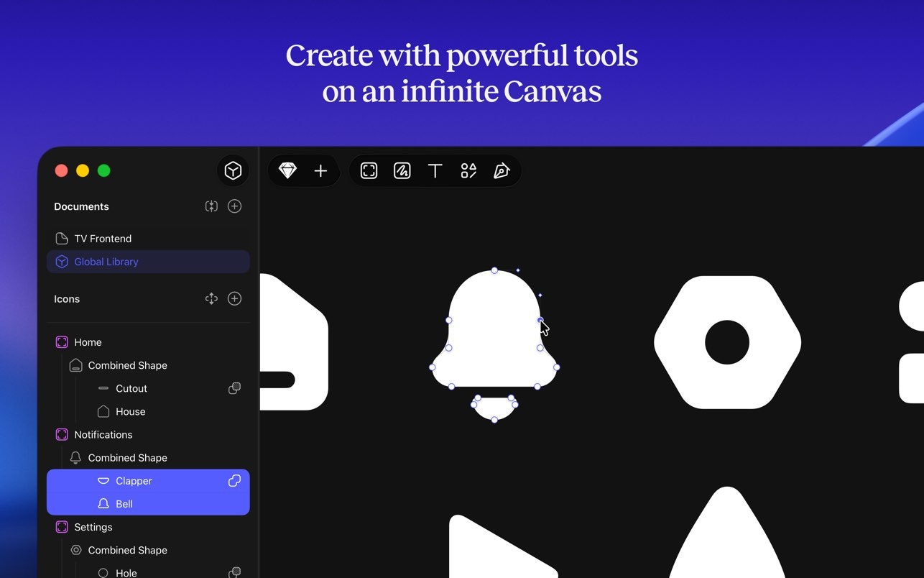Click the diamond app logo in the toolbar
The height and width of the screenshot is (578, 924).
287,170
